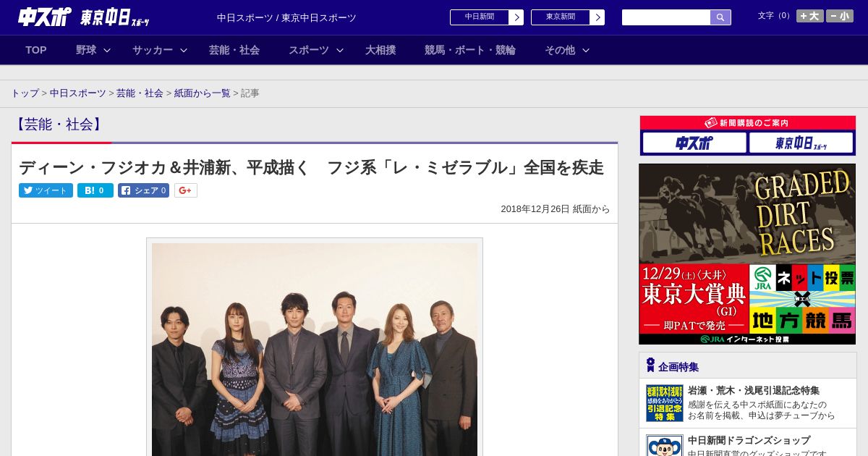Open 岩瀬・荒木・浅尾引退記念特集 link
Screen dimensions: 868x456
point(754,390)
